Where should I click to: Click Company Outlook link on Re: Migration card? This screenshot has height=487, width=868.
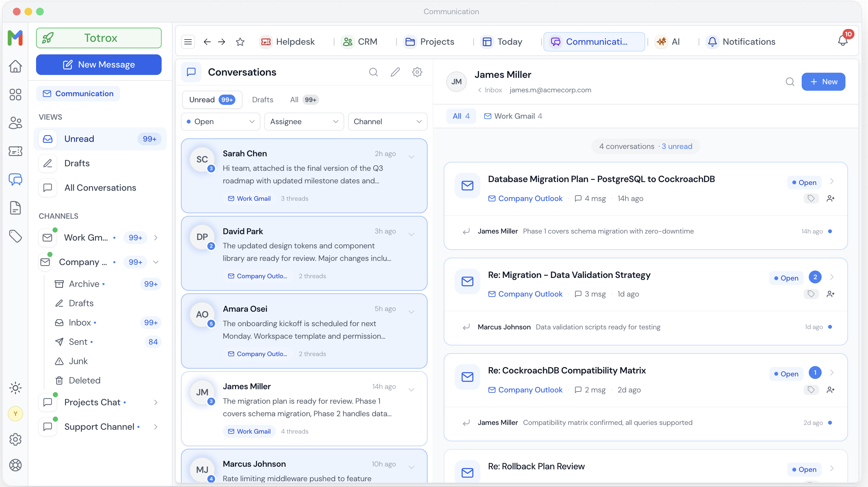tap(525, 294)
